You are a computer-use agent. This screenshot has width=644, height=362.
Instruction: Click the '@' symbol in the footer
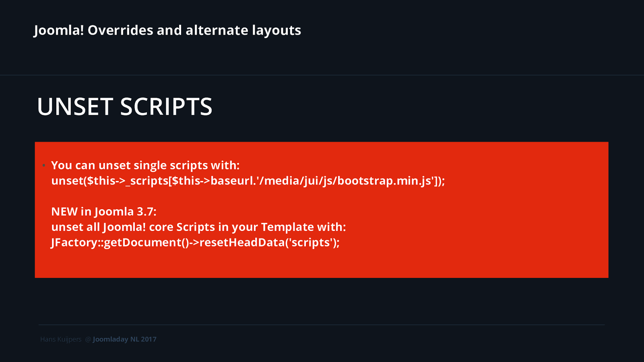pyautogui.click(x=88, y=339)
